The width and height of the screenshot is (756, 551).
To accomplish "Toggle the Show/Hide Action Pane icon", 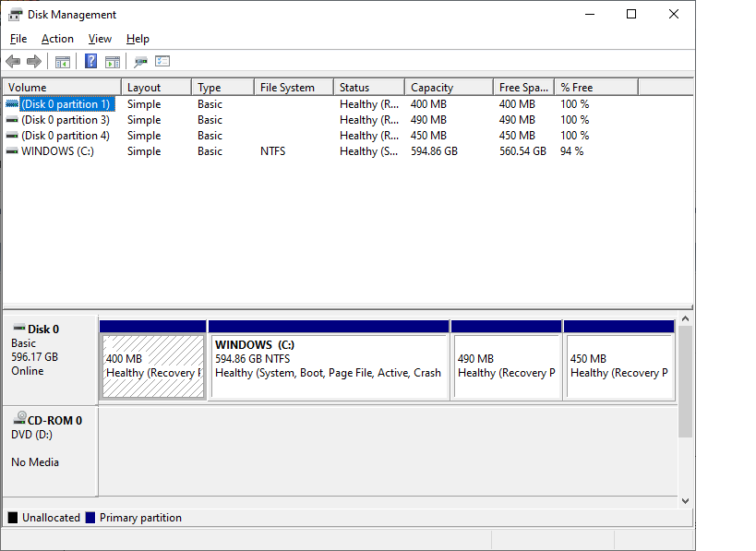I will (x=112, y=62).
